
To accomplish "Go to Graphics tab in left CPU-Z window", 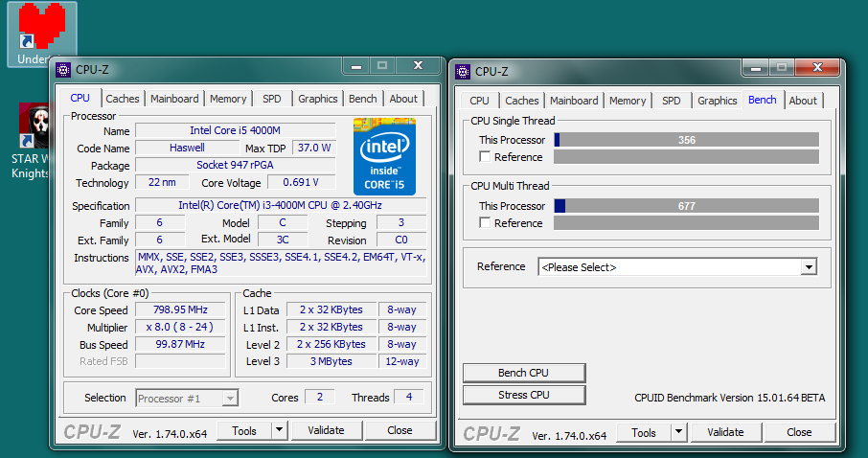I will click(318, 99).
